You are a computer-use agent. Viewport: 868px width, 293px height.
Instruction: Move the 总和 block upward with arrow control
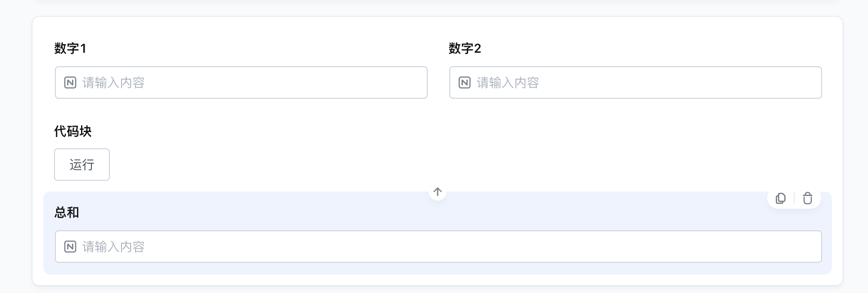click(x=437, y=192)
